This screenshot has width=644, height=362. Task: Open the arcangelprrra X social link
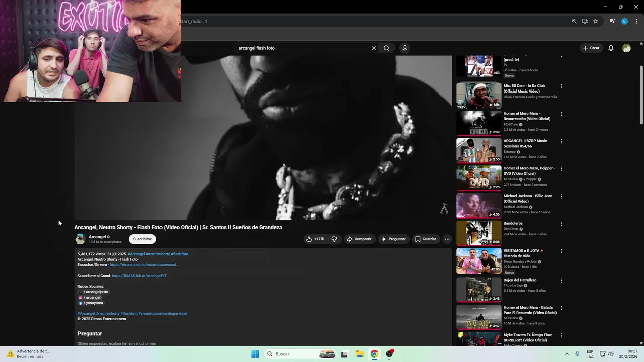click(x=94, y=292)
